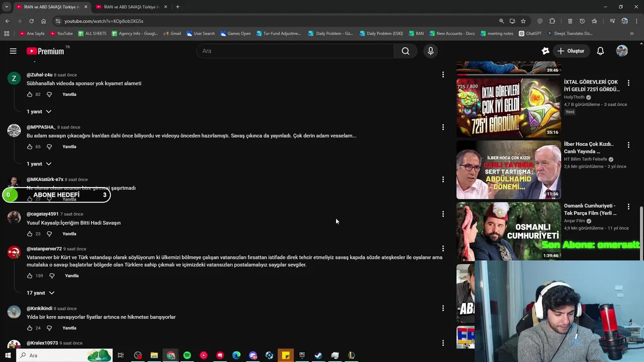
Task: Open Chrome media controls icon
Action: 612,21
